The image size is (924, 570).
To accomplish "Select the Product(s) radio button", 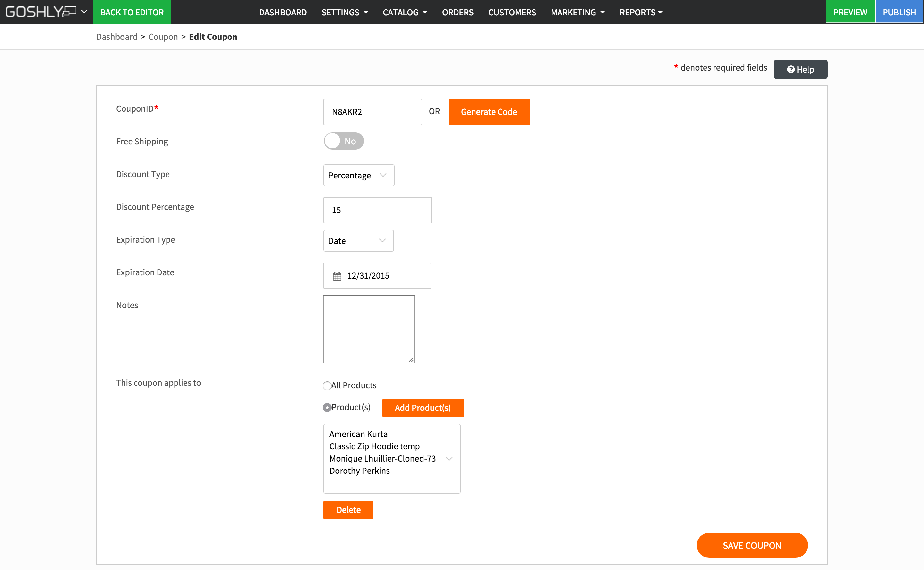I will tap(327, 408).
